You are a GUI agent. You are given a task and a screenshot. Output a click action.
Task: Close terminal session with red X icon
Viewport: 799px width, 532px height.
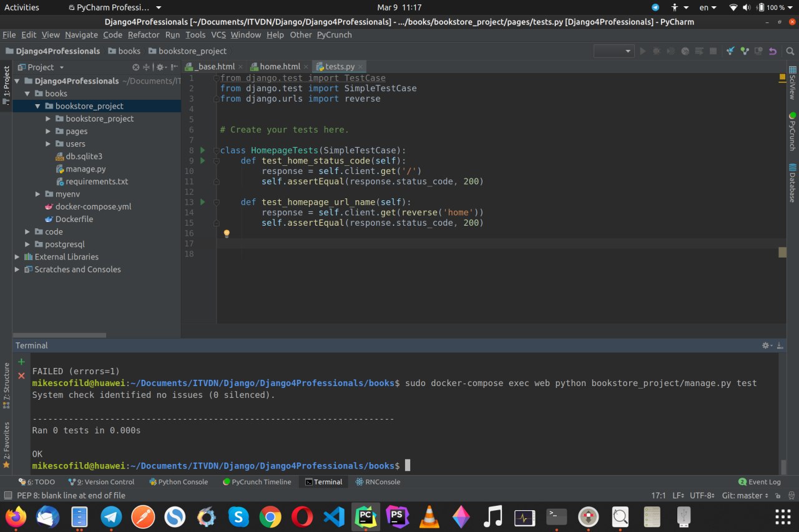click(x=21, y=375)
